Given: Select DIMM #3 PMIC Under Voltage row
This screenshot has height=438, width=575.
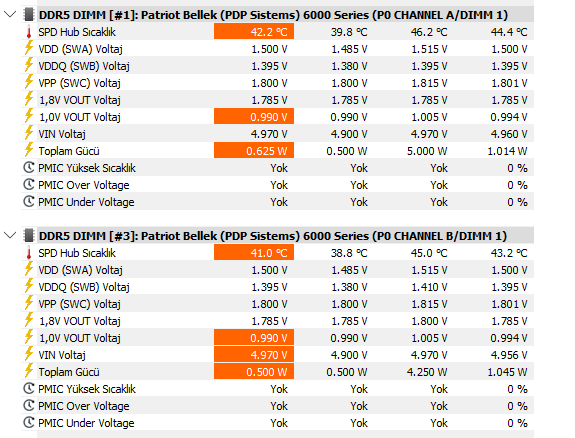Looking at the screenshot, I should tap(278, 423).
